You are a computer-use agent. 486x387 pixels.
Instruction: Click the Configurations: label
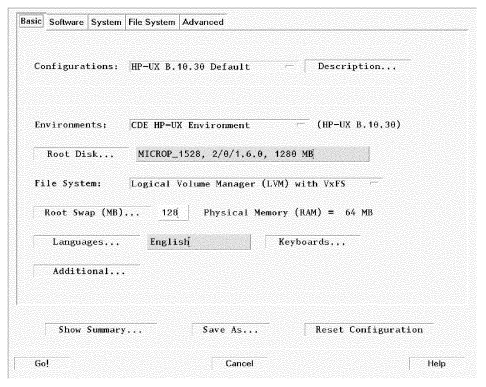(76, 66)
